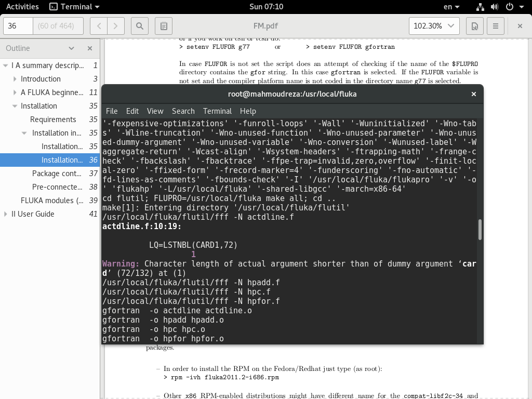This screenshot has width=532, height=399.
Task: Open terminal Terminal menu
Action: (217, 111)
